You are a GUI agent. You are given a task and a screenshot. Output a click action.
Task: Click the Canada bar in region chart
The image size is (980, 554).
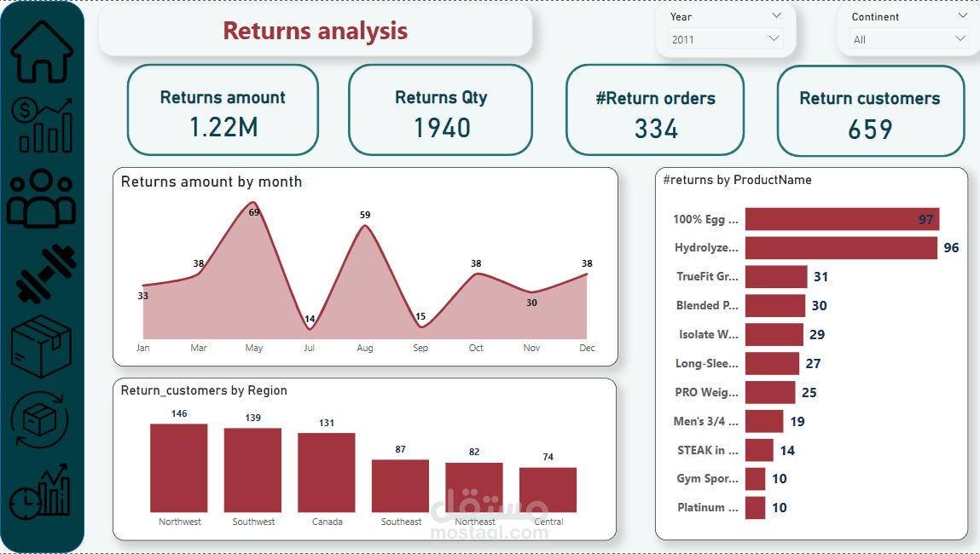pyautogui.click(x=327, y=473)
